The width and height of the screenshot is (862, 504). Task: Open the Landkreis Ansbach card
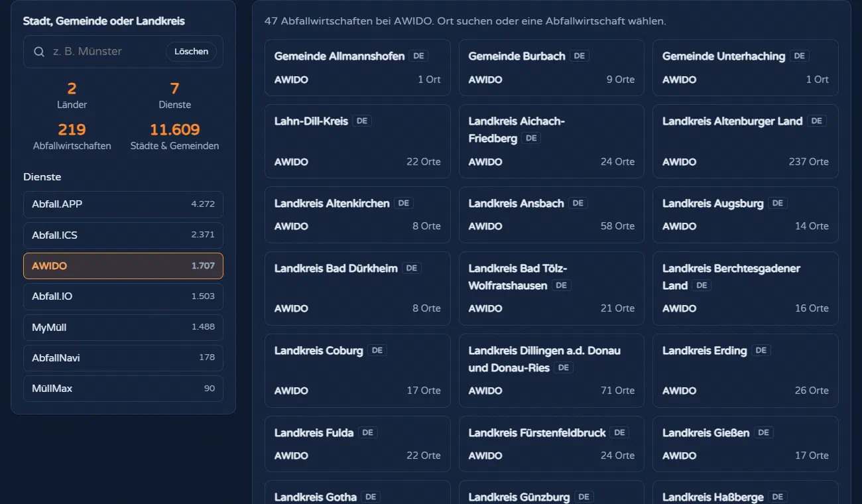(552, 215)
